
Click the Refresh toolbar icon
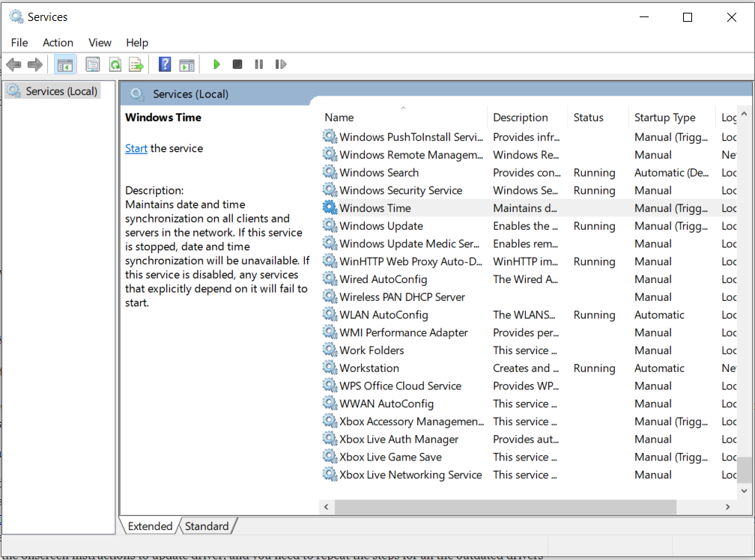[x=115, y=64]
